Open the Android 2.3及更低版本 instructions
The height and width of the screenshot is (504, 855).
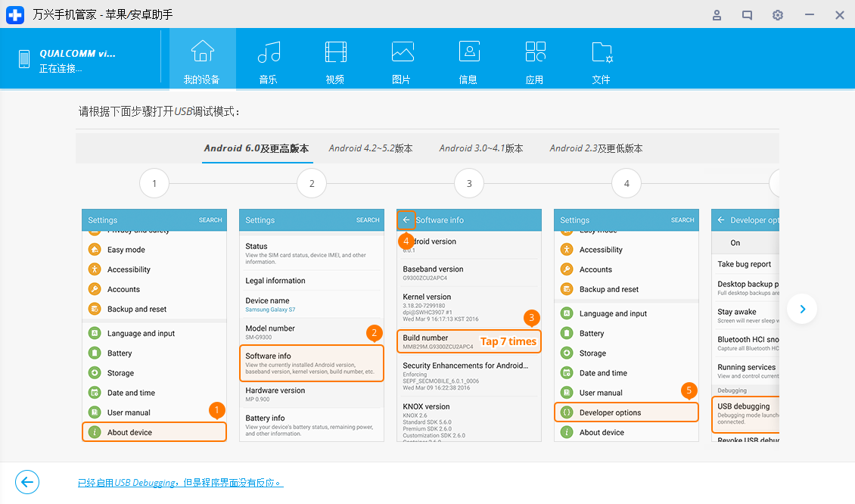(x=597, y=148)
